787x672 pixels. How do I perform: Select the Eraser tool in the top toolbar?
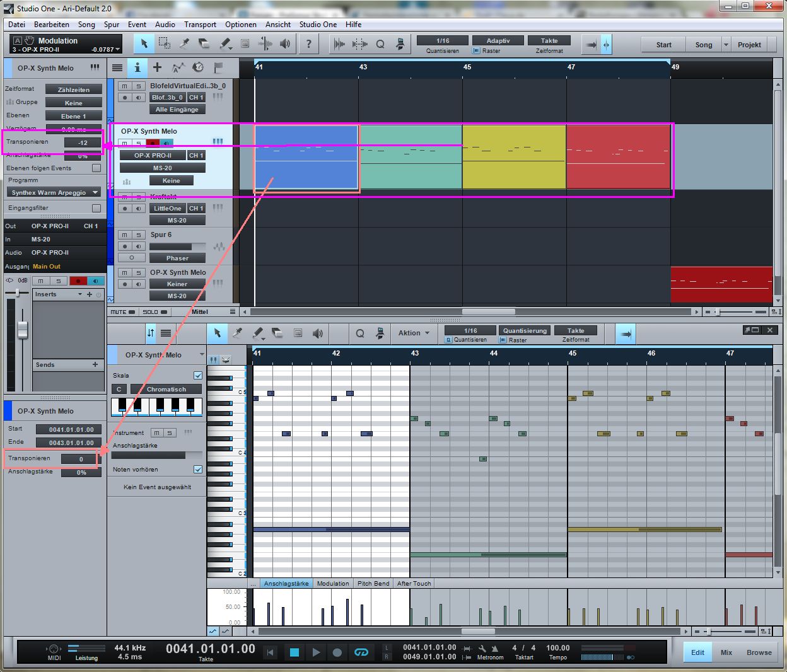tap(204, 43)
